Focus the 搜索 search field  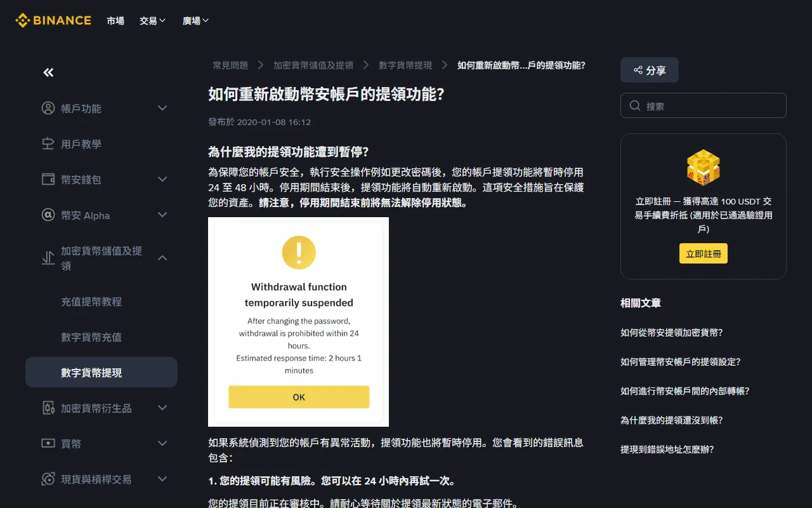704,105
